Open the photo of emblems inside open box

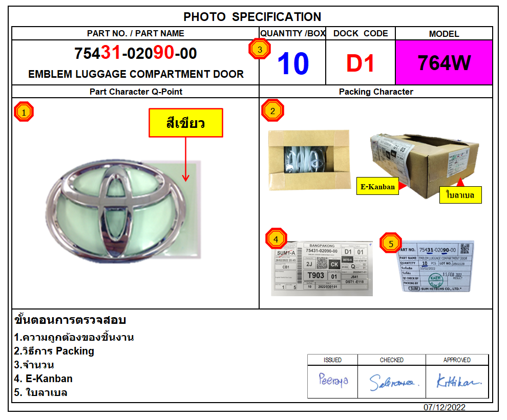point(309,160)
